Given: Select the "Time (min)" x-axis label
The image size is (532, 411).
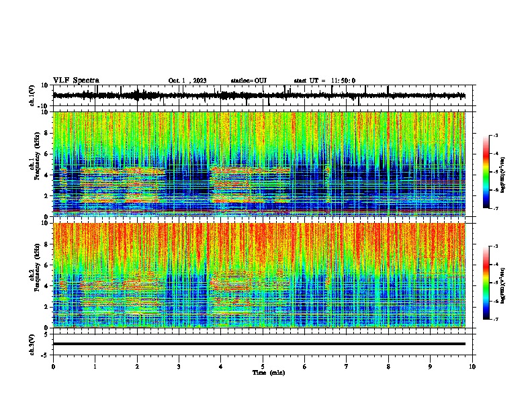Looking at the screenshot, I should [269, 373].
